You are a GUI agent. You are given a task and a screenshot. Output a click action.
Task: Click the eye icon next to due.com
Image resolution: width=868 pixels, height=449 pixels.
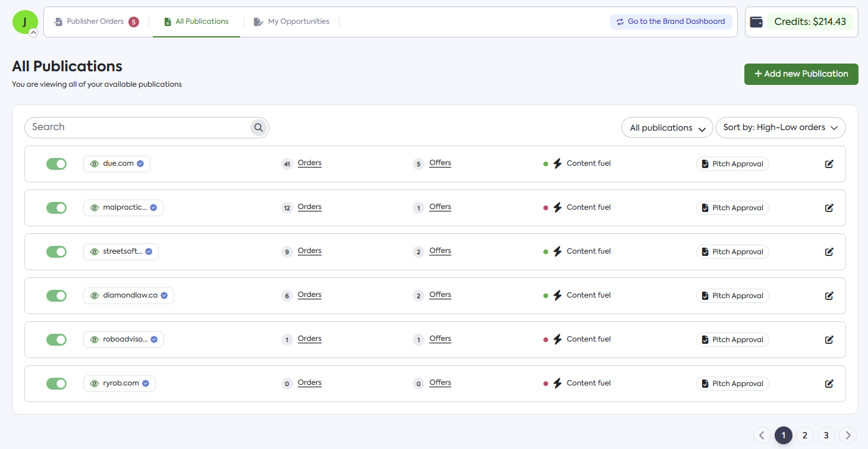94,164
